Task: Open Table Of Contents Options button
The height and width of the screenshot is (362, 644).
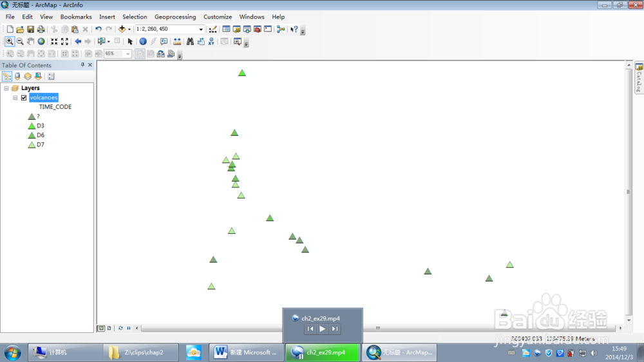Action: click(x=51, y=77)
